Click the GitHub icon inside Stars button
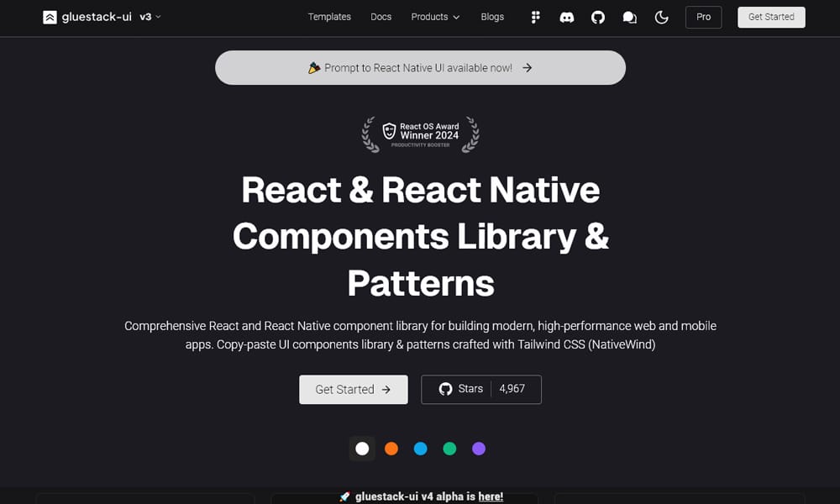This screenshot has height=504, width=840. [x=445, y=389]
